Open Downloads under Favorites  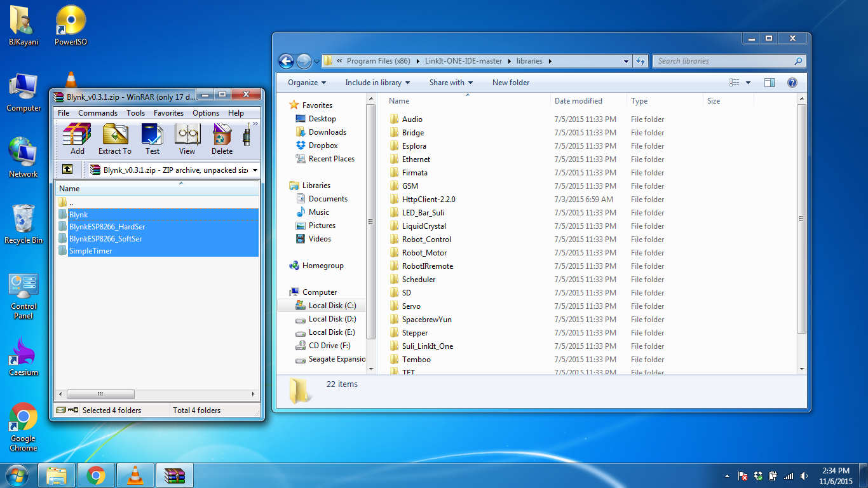[321, 132]
